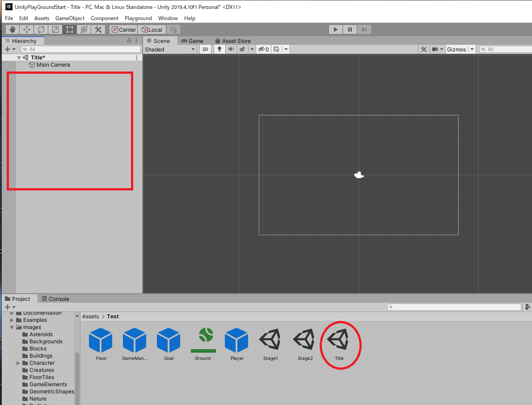The width and height of the screenshot is (532, 405).
Task: Toggle pivot mode Center button
Action: (x=123, y=30)
